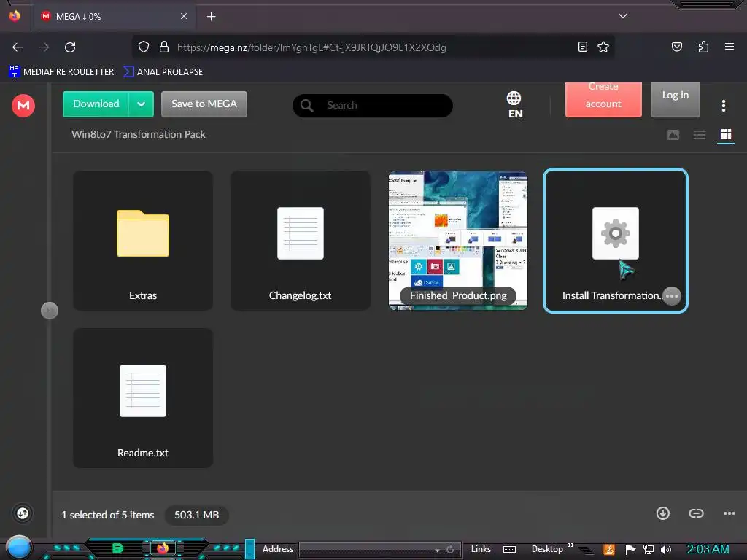Viewport: 747px width, 560px height.
Task: Click the green Download button
Action: tap(96, 104)
